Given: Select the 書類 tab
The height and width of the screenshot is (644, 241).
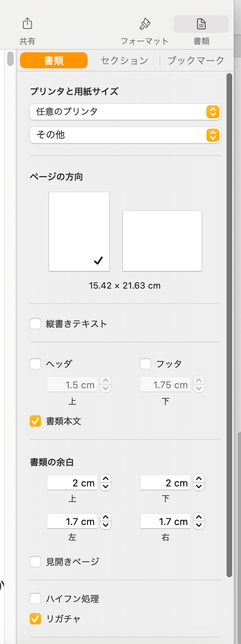Looking at the screenshot, I should click(54, 61).
